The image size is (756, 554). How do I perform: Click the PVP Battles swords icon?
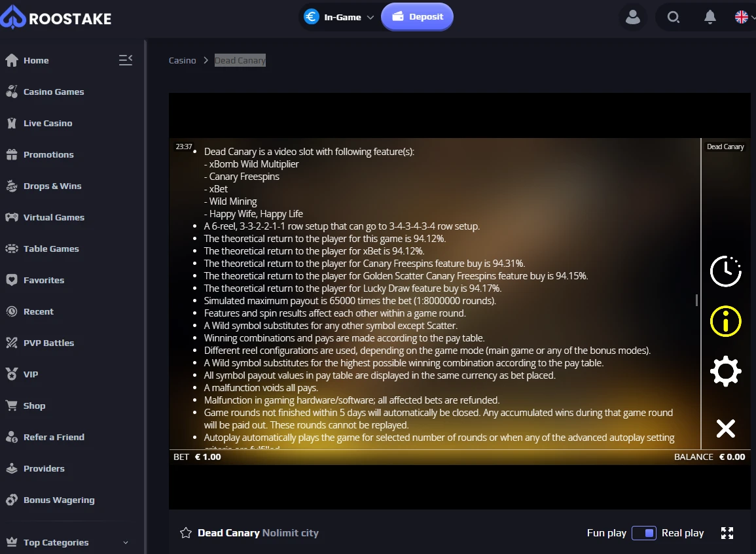pyautogui.click(x=12, y=343)
